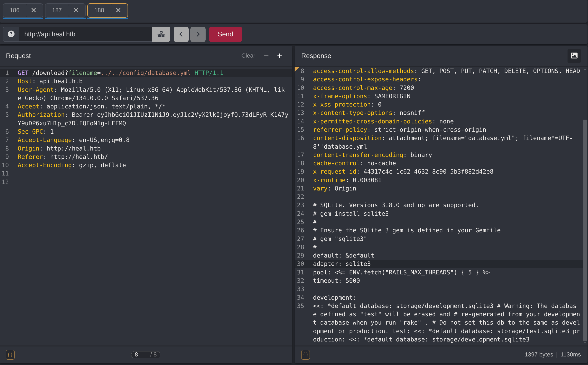This screenshot has width=588, height=365.
Task: Select tab 188
Action: 99,10
